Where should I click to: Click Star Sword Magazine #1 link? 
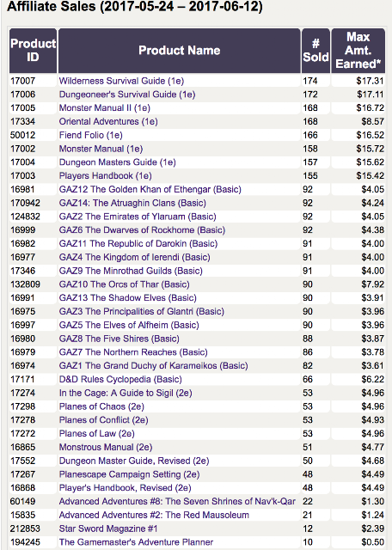pyautogui.click(x=108, y=529)
